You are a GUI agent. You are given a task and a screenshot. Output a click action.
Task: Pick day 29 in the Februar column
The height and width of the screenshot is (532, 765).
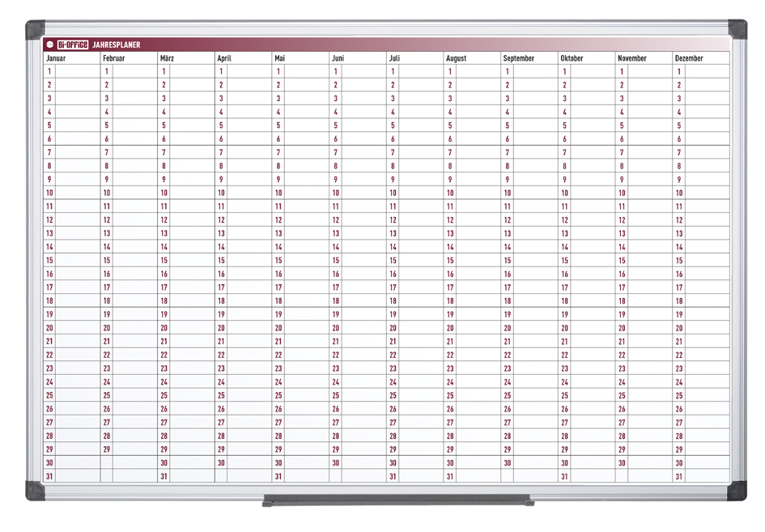(107, 449)
